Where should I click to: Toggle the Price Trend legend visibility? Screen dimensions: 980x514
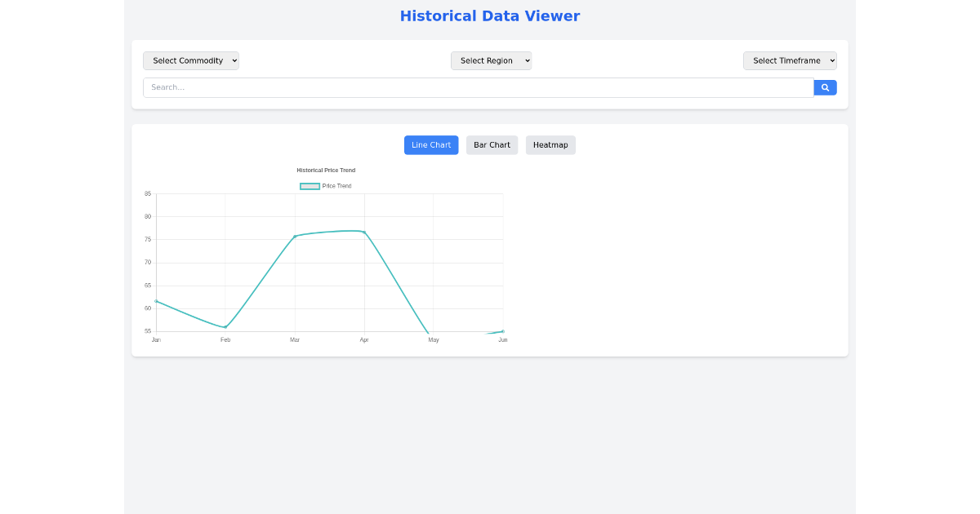pyautogui.click(x=326, y=185)
